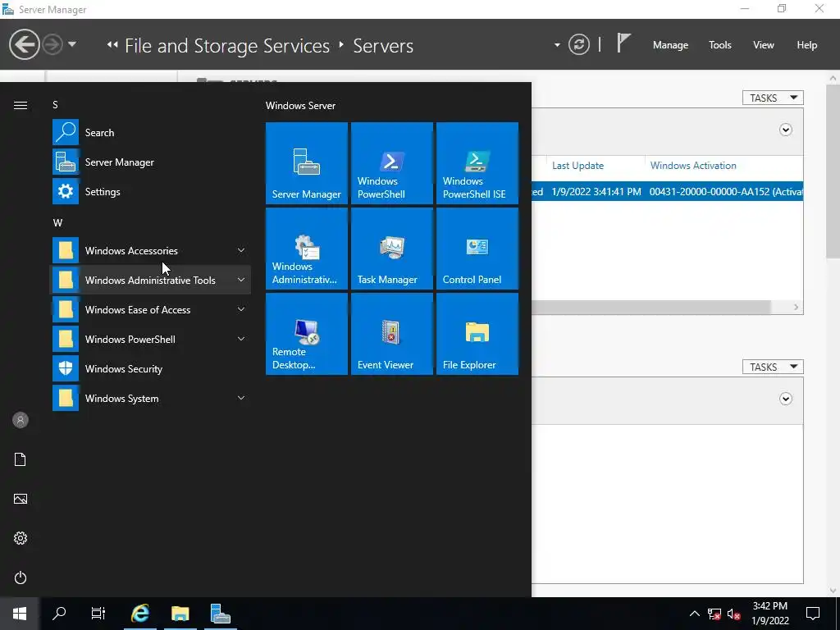This screenshot has width=840, height=630.
Task: Show hidden system tray icons
Action: (694, 614)
